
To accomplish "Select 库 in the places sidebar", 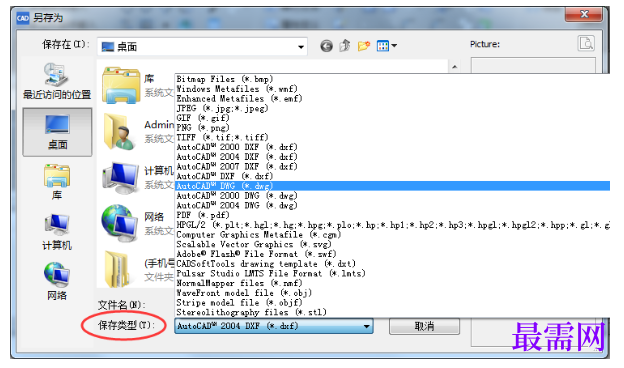I will tap(57, 181).
